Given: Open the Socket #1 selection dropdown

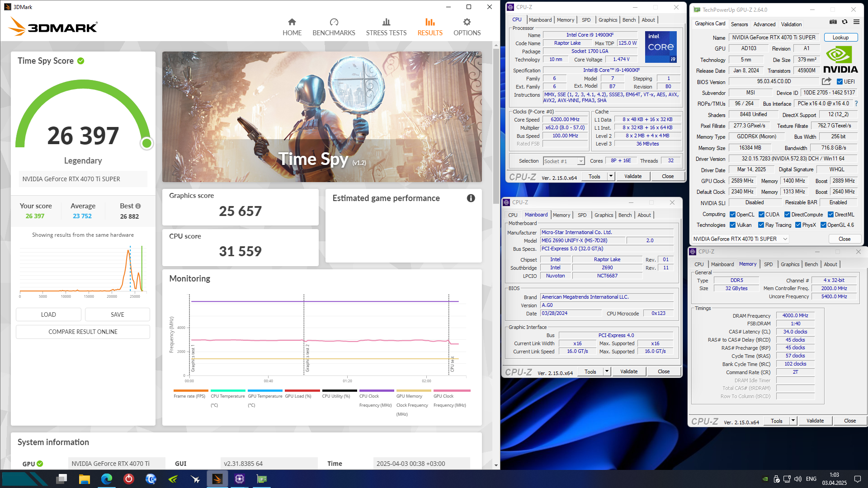Looking at the screenshot, I should click(564, 161).
